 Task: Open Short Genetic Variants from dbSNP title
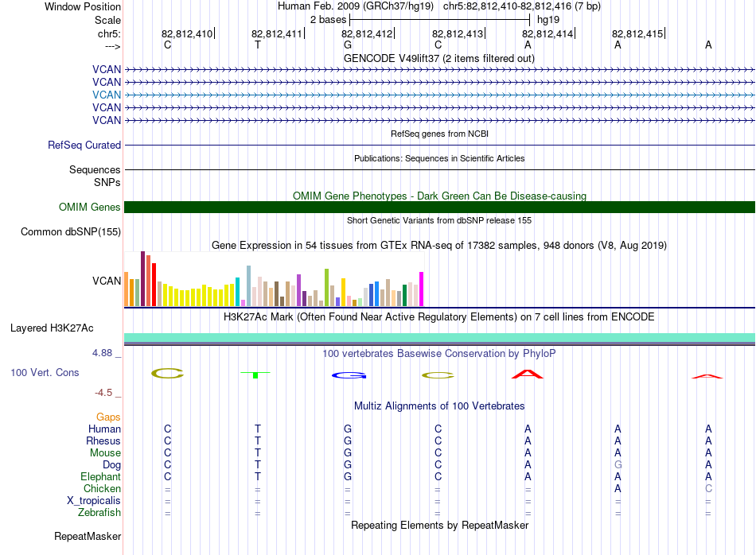[x=439, y=220]
